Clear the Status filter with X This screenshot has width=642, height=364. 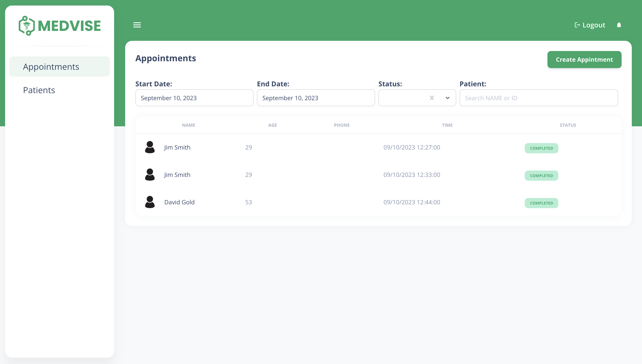[432, 98]
